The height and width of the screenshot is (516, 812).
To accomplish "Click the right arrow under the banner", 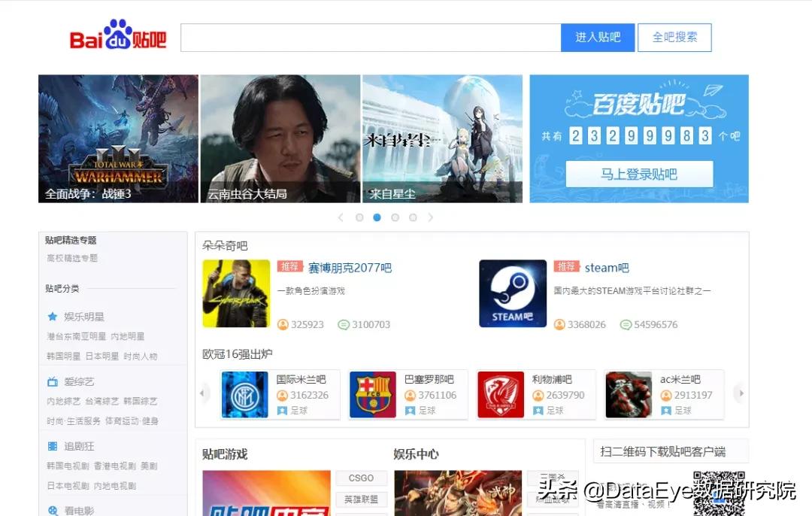I will (430, 217).
